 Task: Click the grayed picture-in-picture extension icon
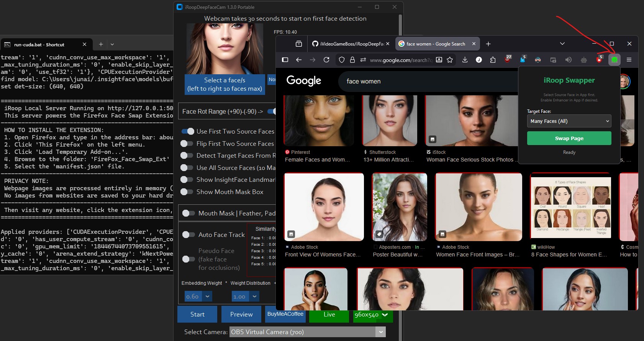(x=553, y=60)
